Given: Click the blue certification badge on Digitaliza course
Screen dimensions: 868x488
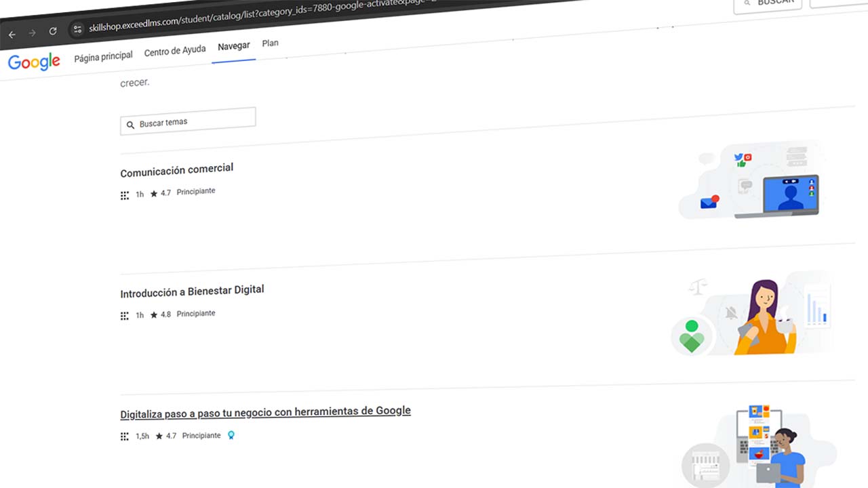Looking at the screenshot, I should click(231, 435).
